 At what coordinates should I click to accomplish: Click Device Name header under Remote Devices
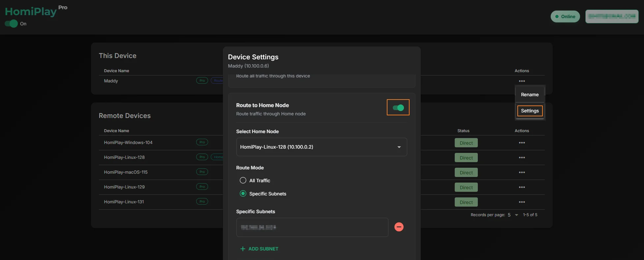coord(116,131)
